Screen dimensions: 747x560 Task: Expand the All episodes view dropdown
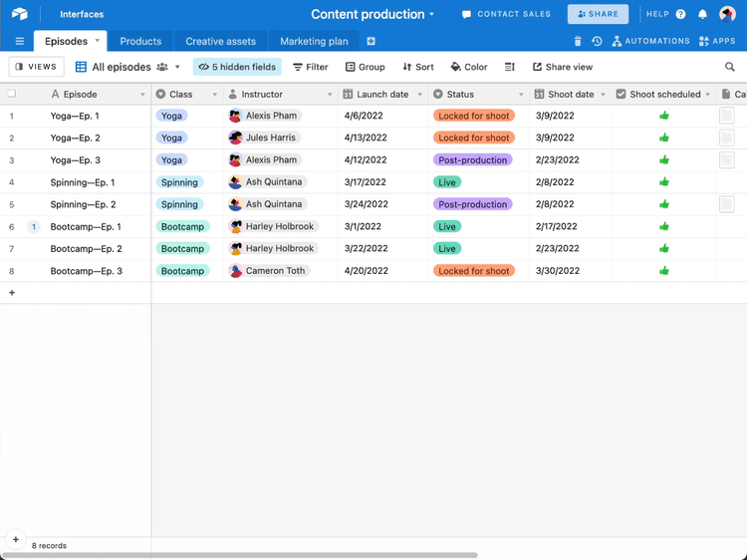tap(177, 67)
